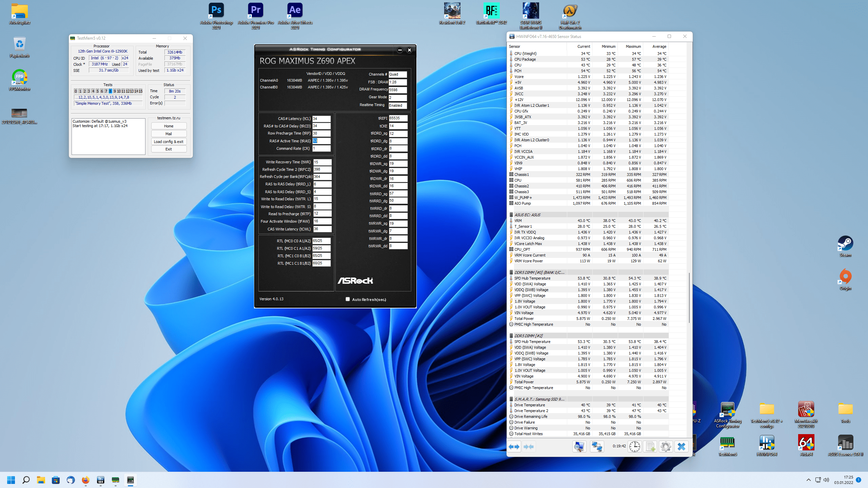Click the Minimum column header

[605, 46]
